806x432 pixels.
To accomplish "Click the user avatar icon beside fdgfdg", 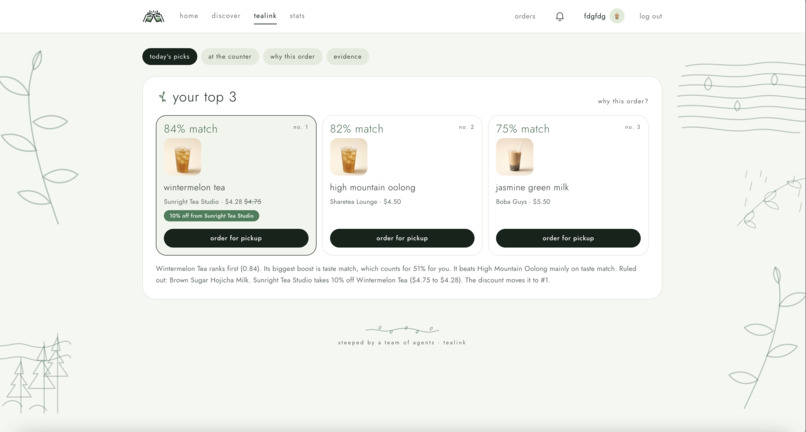I will pos(617,16).
